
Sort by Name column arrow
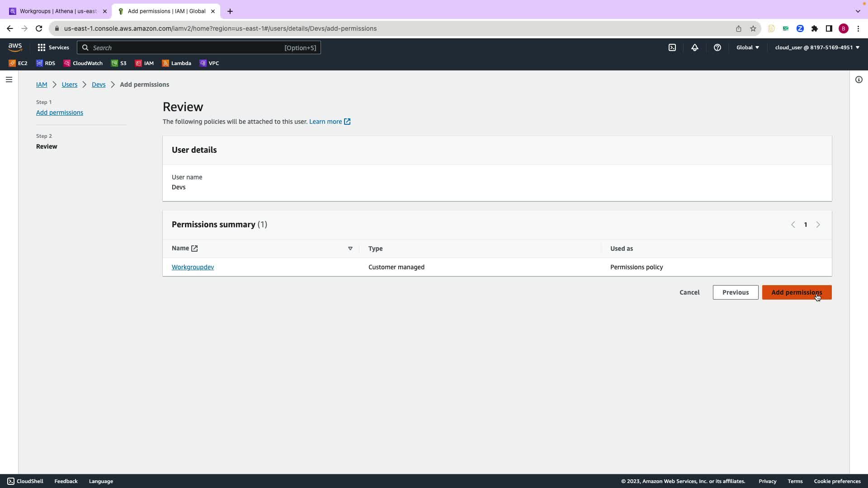350,249
